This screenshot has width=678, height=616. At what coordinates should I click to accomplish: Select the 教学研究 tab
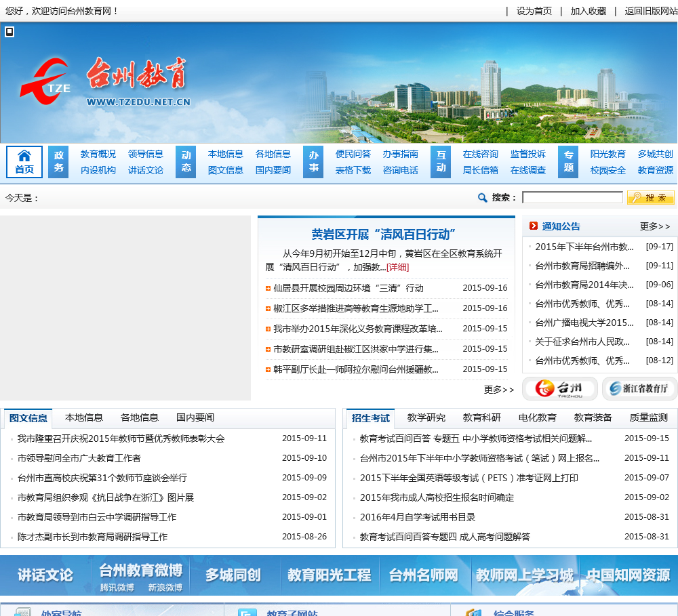pos(426,417)
